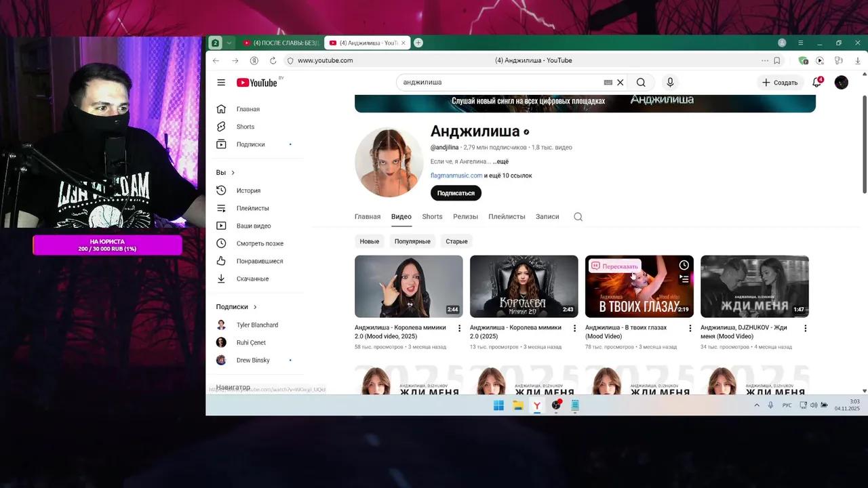Clear the search query with the X
This screenshot has height=488, width=868.
(x=620, y=83)
